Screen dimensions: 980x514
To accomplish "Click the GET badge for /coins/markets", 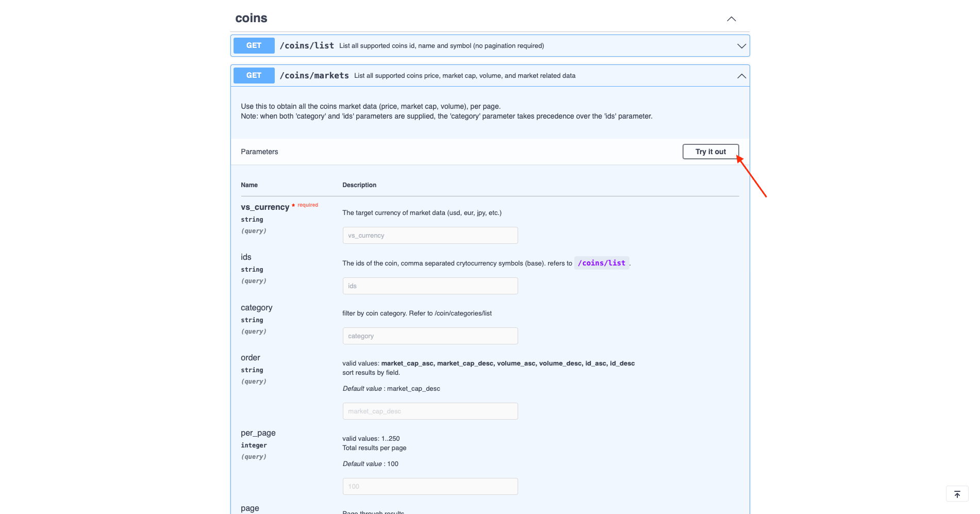I will 254,75.
